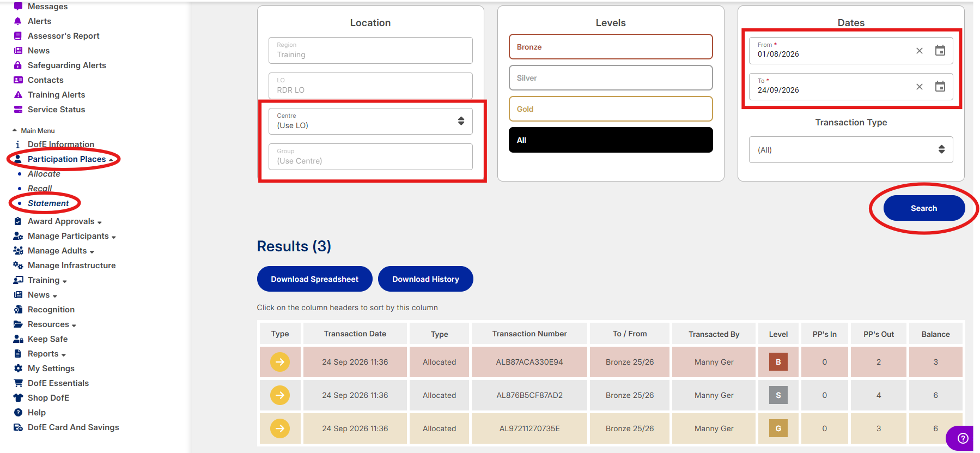Screen dimensions: 980x453
Task: Open the Transaction Type dropdown
Action: pos(851,149)
